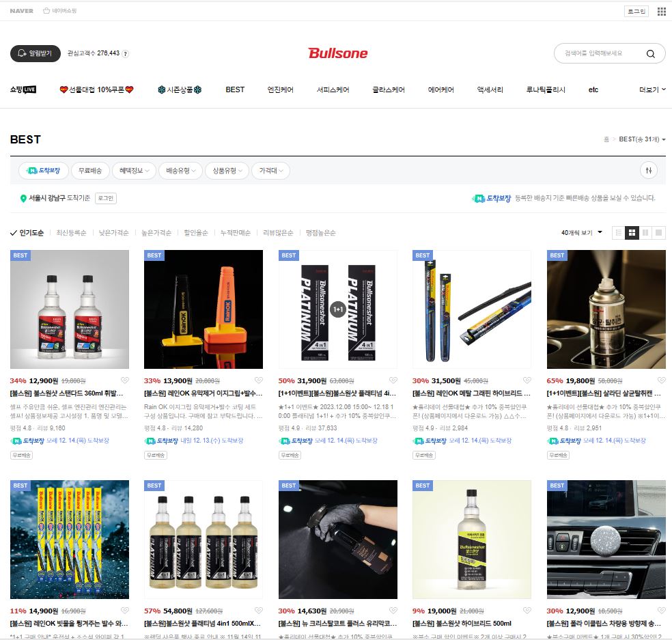Like the 12,900원 불스원샷 스탠다드 product heart
The image size is (672, 640).
click(125, 380)
